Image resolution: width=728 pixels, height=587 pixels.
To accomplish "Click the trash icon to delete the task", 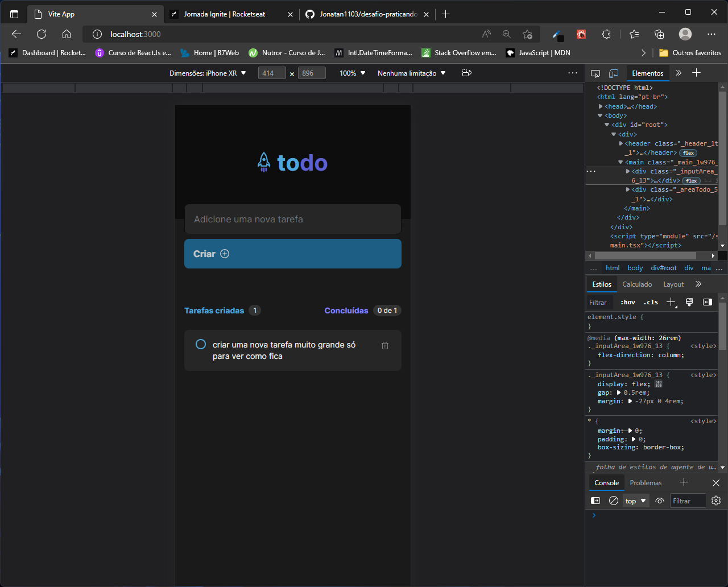I will click(385, 345).
